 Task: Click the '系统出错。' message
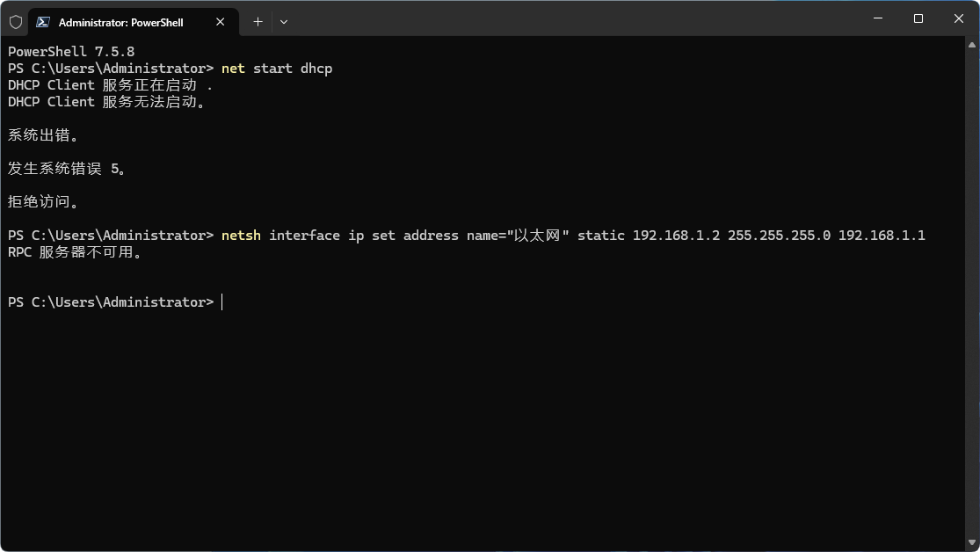(43, 135)
